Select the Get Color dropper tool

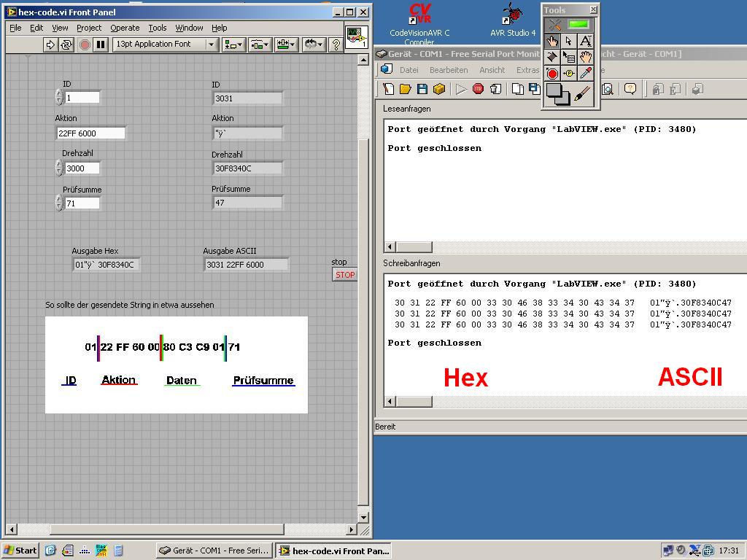[585, 74]
